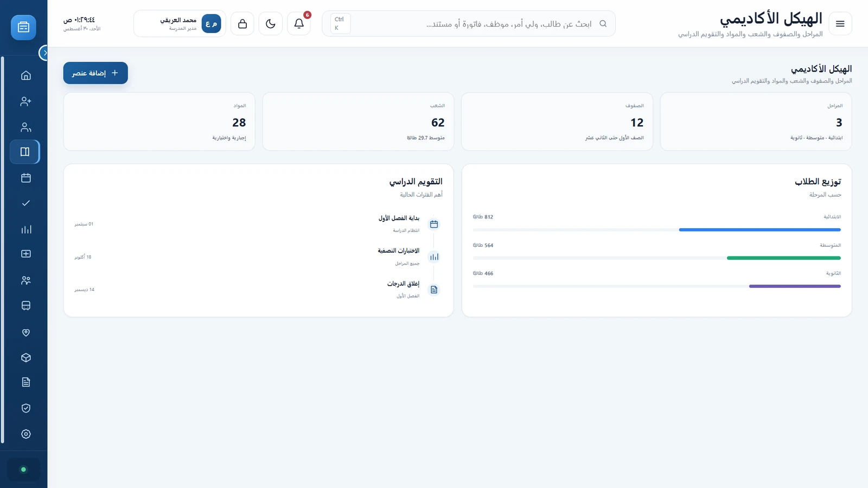The height and width of the screenshot is (488, 868).
Task: Select the الاختبارات النصفية event
Action: tap(258, 257)
